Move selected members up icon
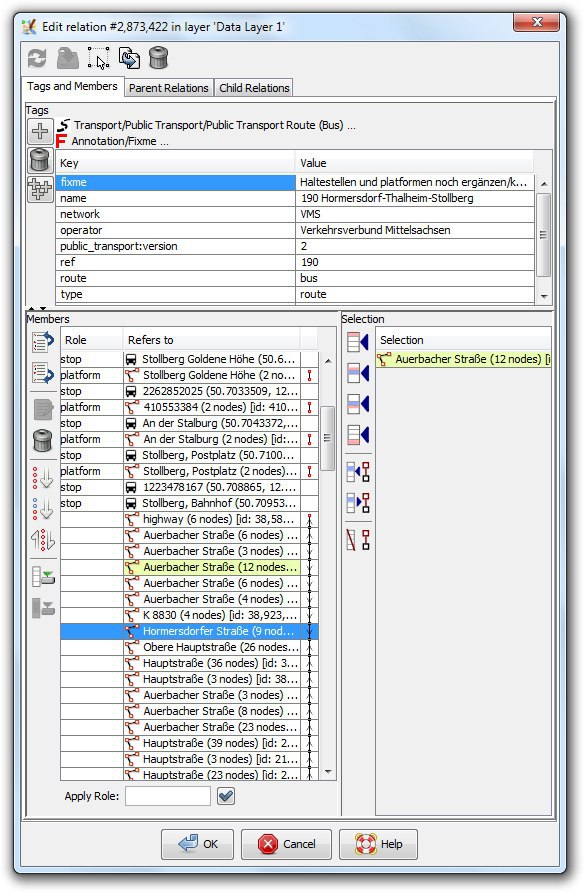This screenshot has width=585, height=893. point(43,342)
